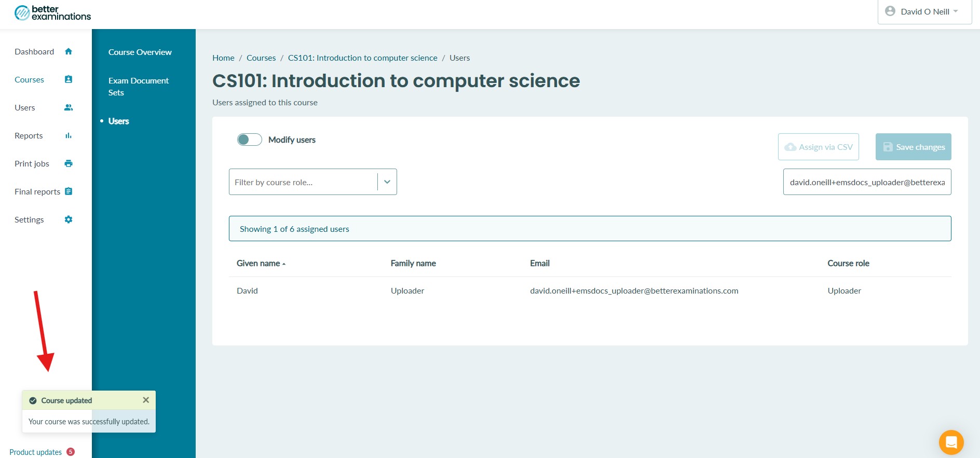The height and width of the screenshot is (458, 980).
Task: Click the Assign via CSV button
Action: [x=819, y=147]
